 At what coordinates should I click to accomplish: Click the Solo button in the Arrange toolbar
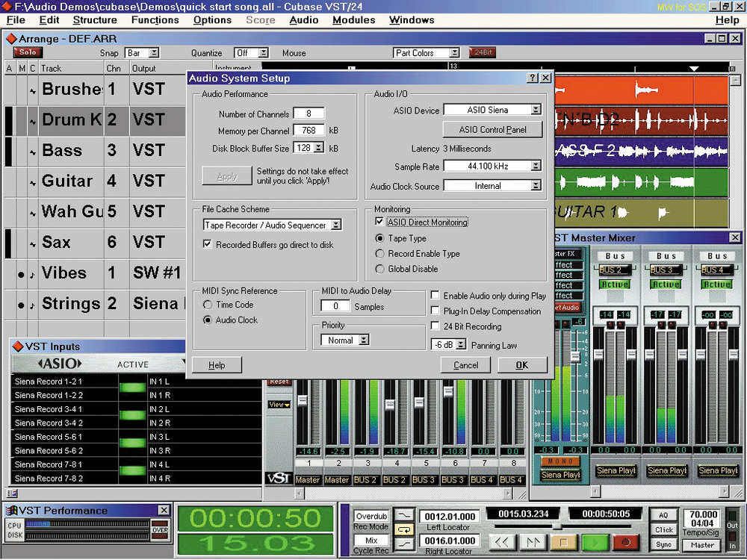(x=26, y=52)
